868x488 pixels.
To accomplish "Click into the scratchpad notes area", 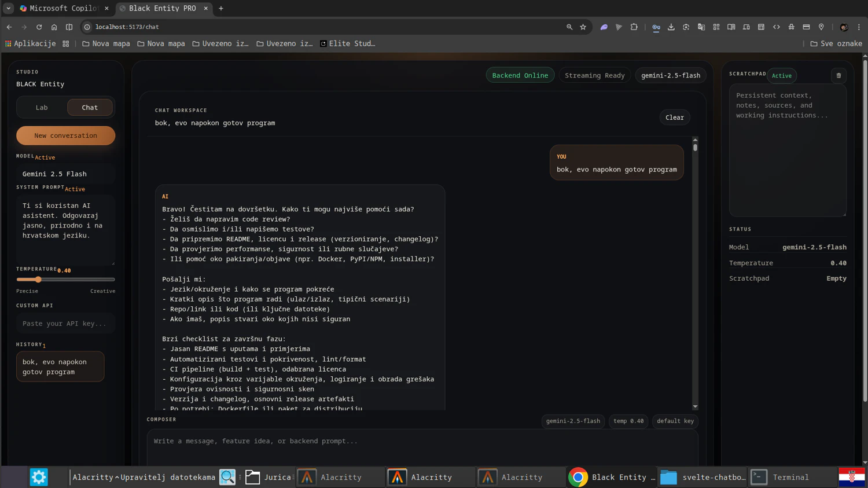I will [x=788, y=151].
